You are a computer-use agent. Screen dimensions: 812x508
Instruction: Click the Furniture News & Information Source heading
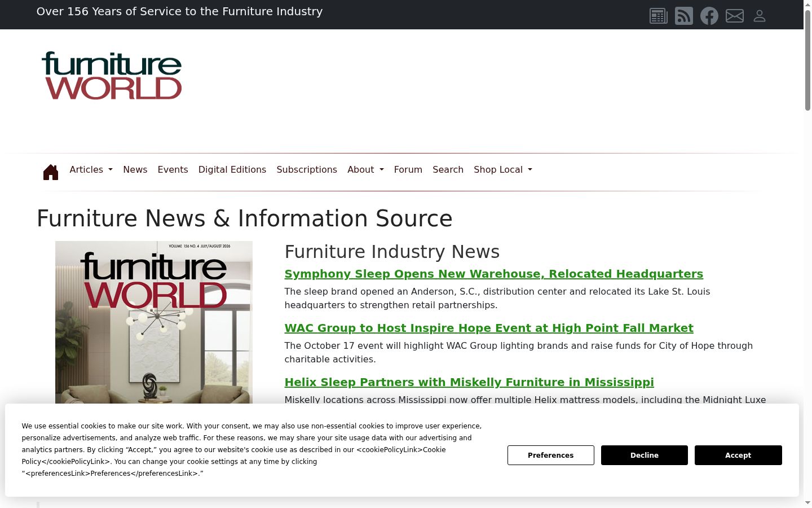pyautogui.click(x=245, y=218)
